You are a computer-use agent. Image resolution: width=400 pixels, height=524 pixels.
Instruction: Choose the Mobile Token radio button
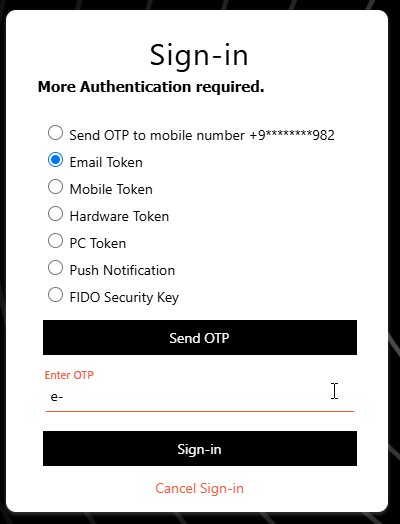55,187
